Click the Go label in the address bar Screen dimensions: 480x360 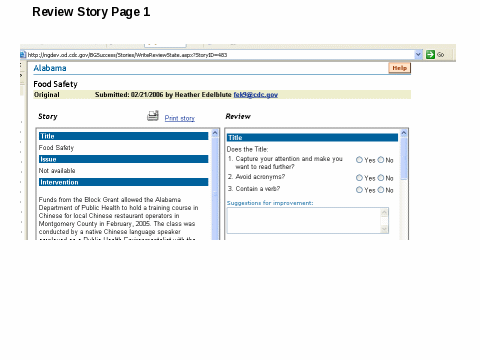[440, 55]
